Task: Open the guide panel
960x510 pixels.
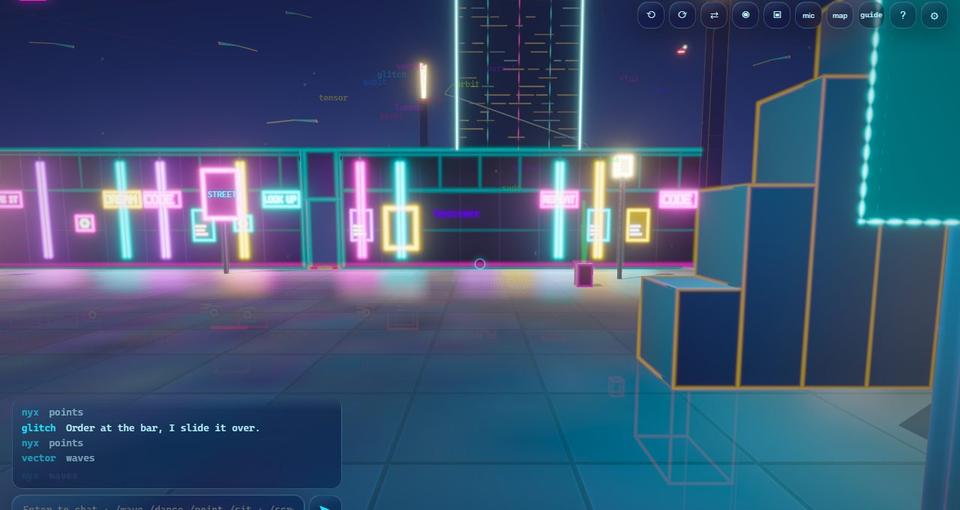Action: coord(871,15)
